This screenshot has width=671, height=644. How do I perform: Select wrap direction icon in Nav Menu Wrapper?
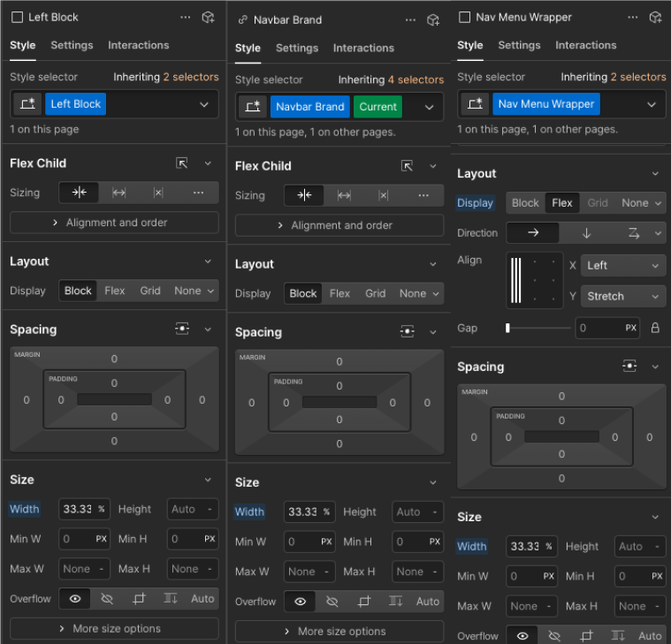click(x=634, y=232)
